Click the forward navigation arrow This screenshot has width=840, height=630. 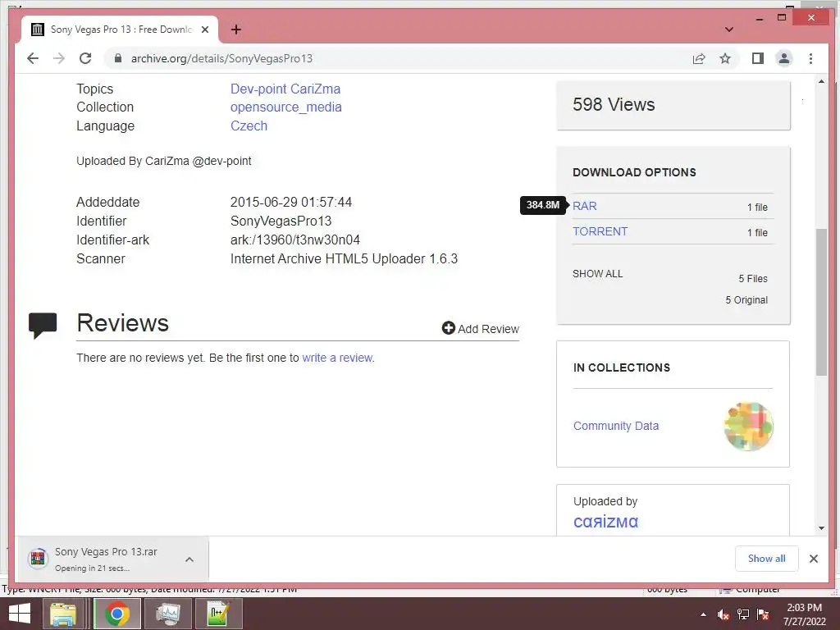point(59,58)
